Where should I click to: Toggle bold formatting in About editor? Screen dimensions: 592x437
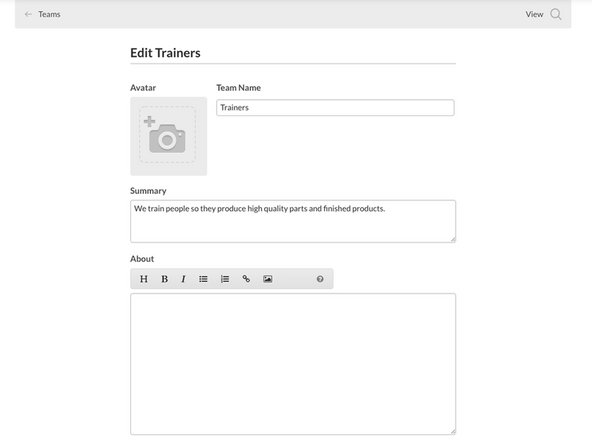point(165,279)
